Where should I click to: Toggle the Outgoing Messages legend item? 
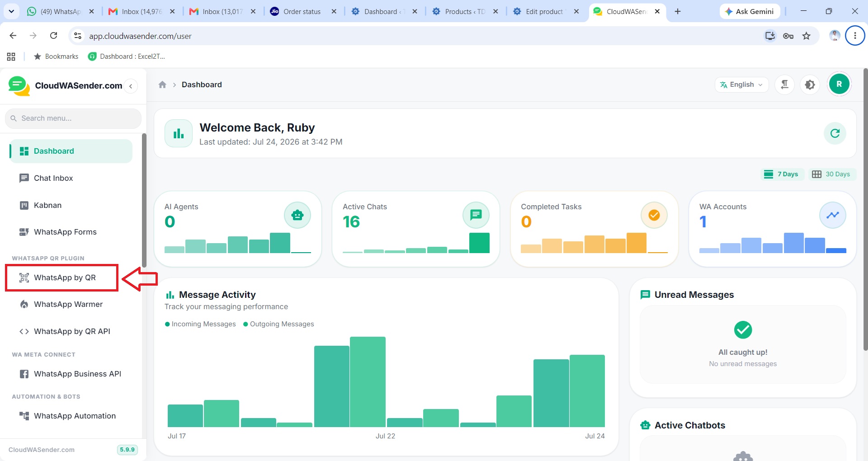278,324
